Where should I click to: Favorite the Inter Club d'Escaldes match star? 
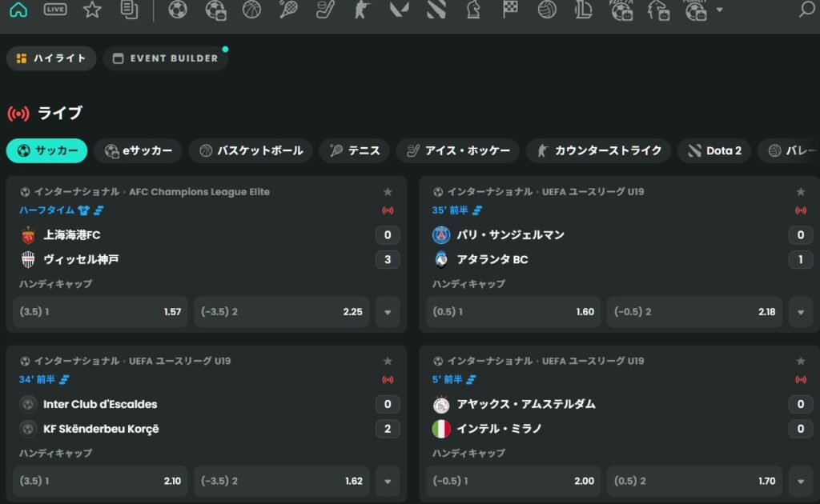(388, 362)
